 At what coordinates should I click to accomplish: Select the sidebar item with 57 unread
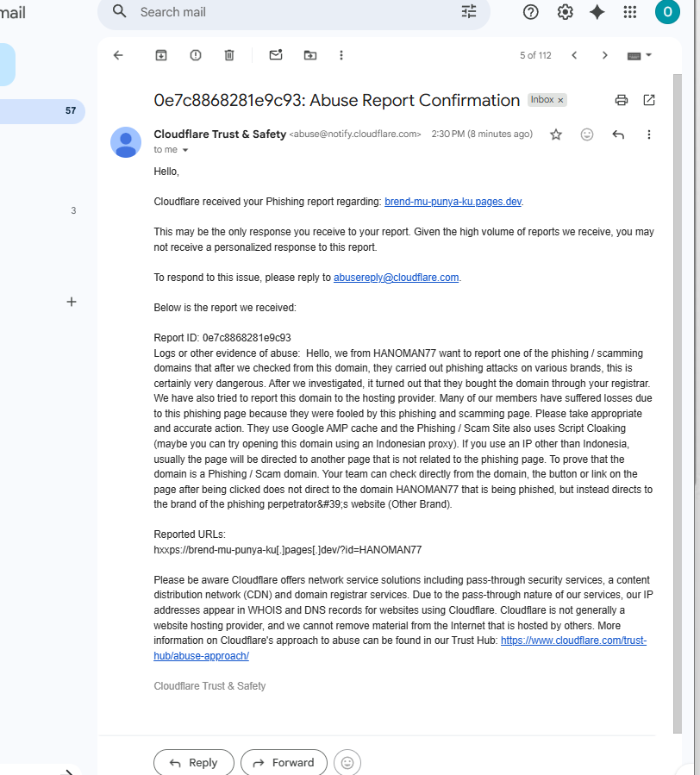[x=42, y=111]
